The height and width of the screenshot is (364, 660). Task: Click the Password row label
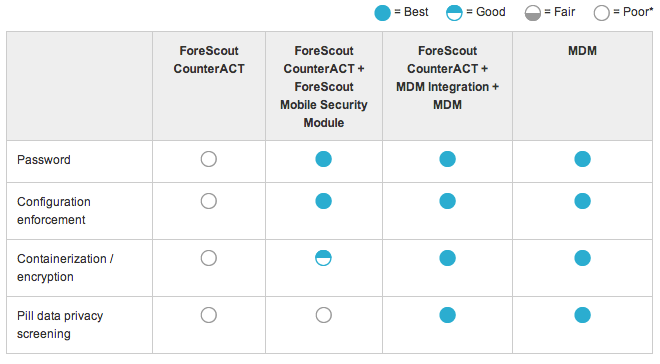[44, 160]
